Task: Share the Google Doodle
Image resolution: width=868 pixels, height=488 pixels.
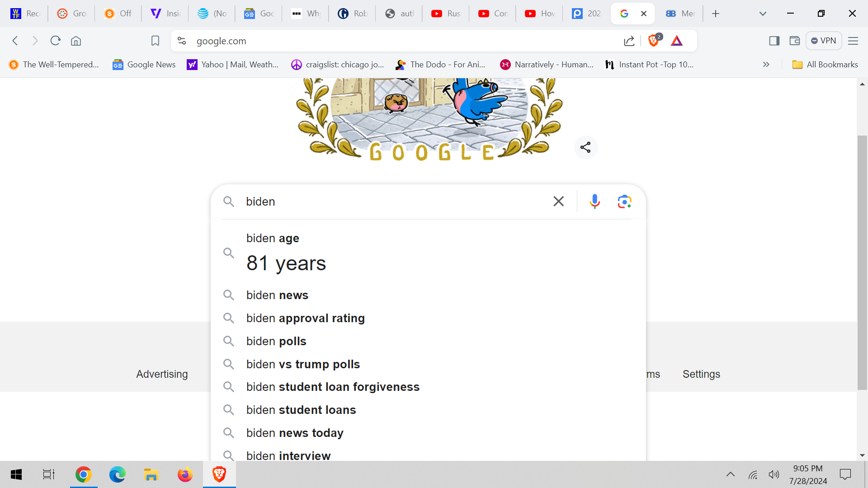Action: (x=585, y=147)
